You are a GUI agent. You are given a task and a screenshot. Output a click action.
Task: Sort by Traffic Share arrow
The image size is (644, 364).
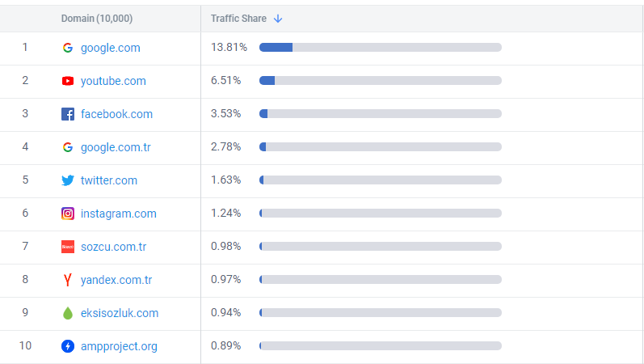[x=278, y=19]
